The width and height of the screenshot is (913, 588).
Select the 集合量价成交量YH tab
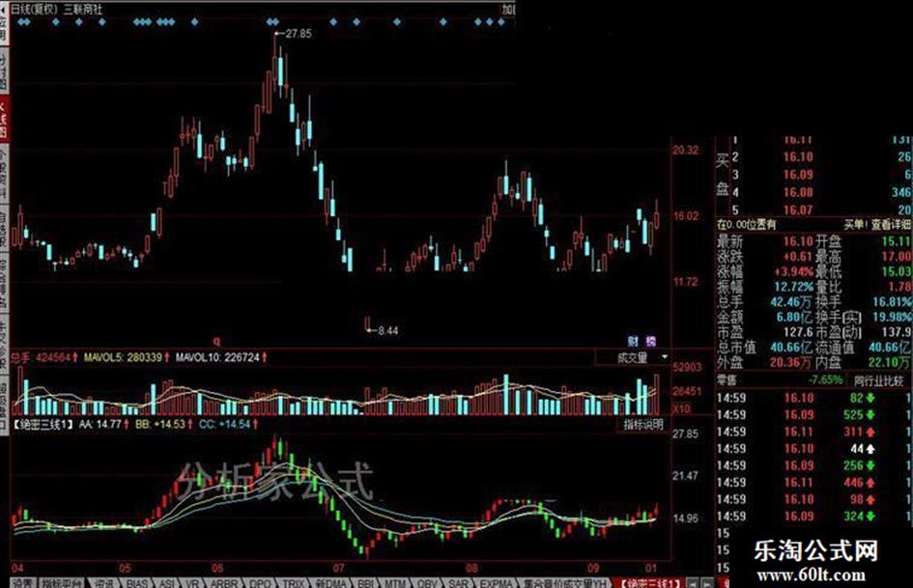[x=563, y=583]
